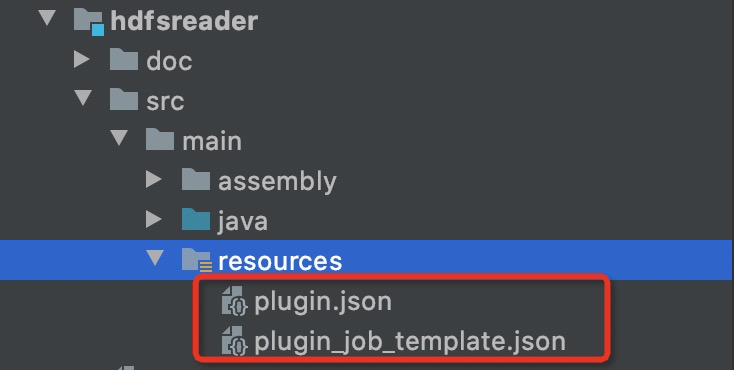Expand the assembly folder arrow
Image resolution: width=734 pixels, height=370 pixels.
click(154, 179)
